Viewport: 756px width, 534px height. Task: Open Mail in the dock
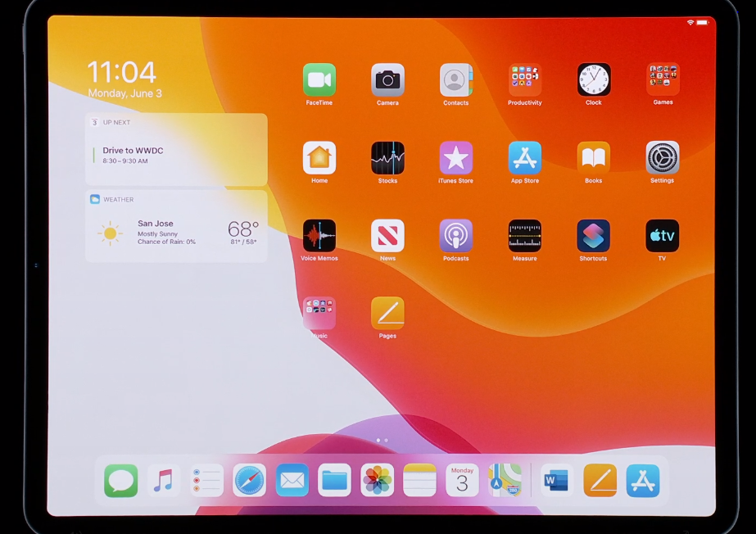tap(292, 481)
